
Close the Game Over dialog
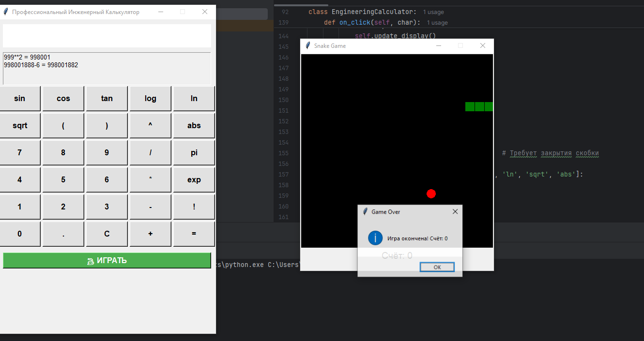455,211
